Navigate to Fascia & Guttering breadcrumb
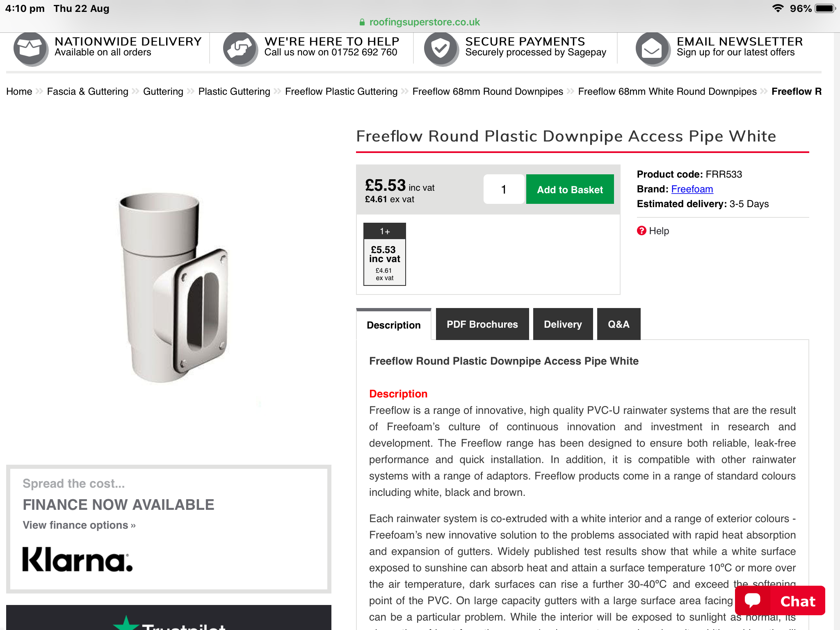The width and height of the screenshot is (840, 630). (87, 91)
